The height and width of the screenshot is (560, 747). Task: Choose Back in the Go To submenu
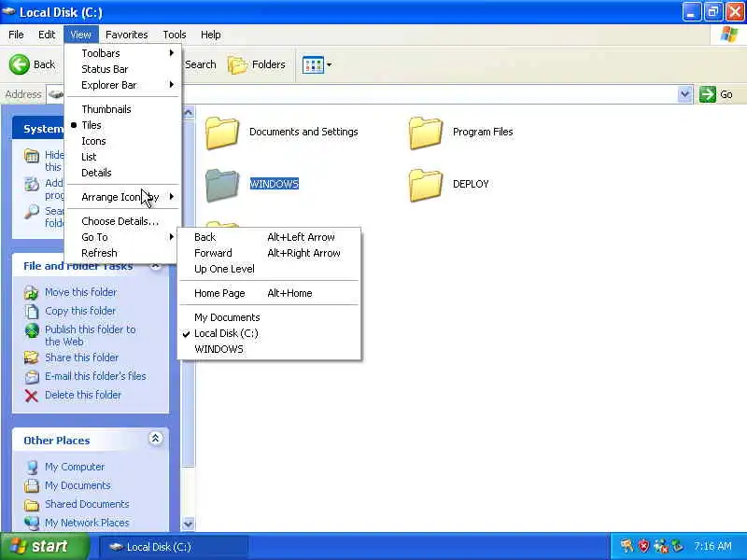(269, 237)
